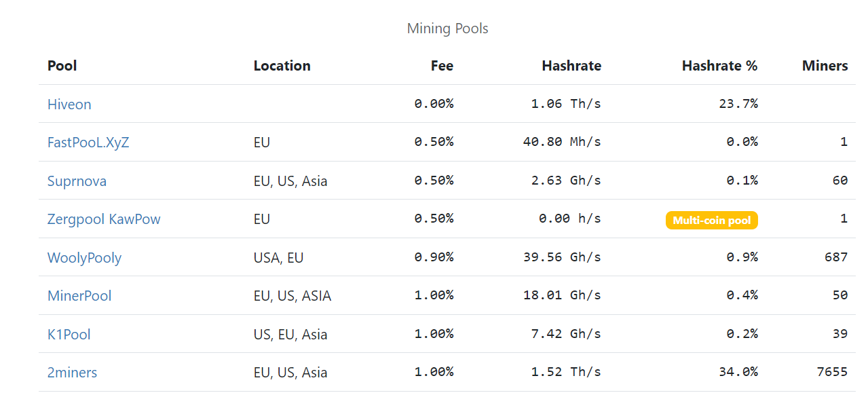
Task: Click the Miners column header
Action: [825, 66]
